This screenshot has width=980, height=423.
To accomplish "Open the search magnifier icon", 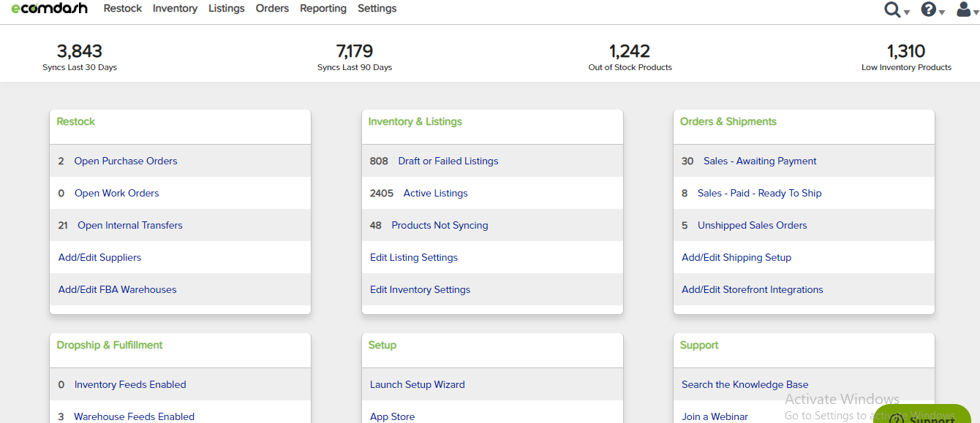I will [x=892, y=9].
